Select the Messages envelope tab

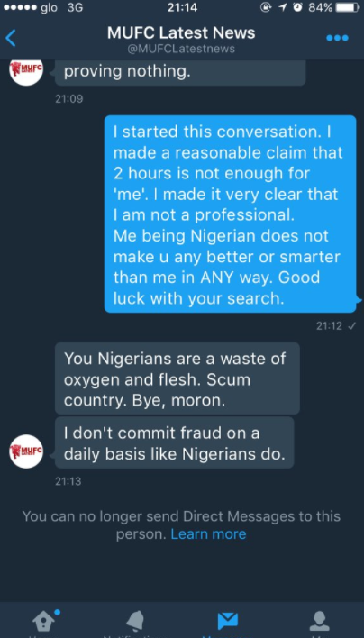pos(228,621)
